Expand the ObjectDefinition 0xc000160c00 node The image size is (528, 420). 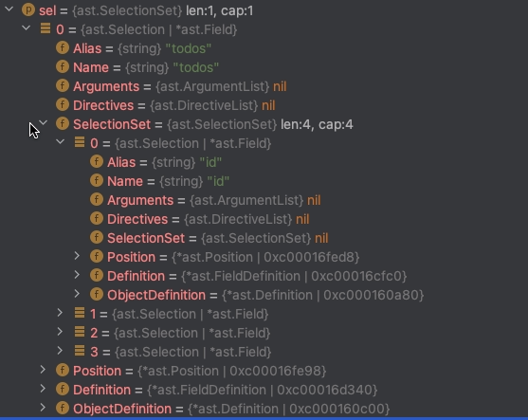[43, 408]
